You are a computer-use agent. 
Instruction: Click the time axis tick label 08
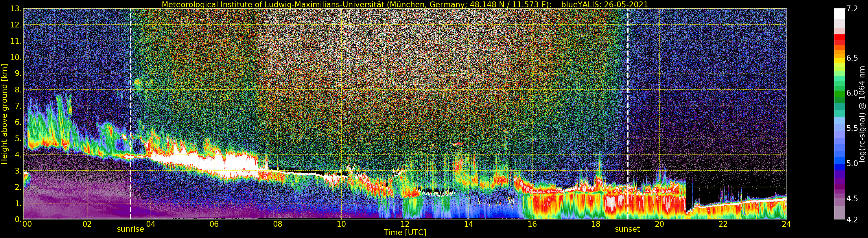(x=278, y=224)
